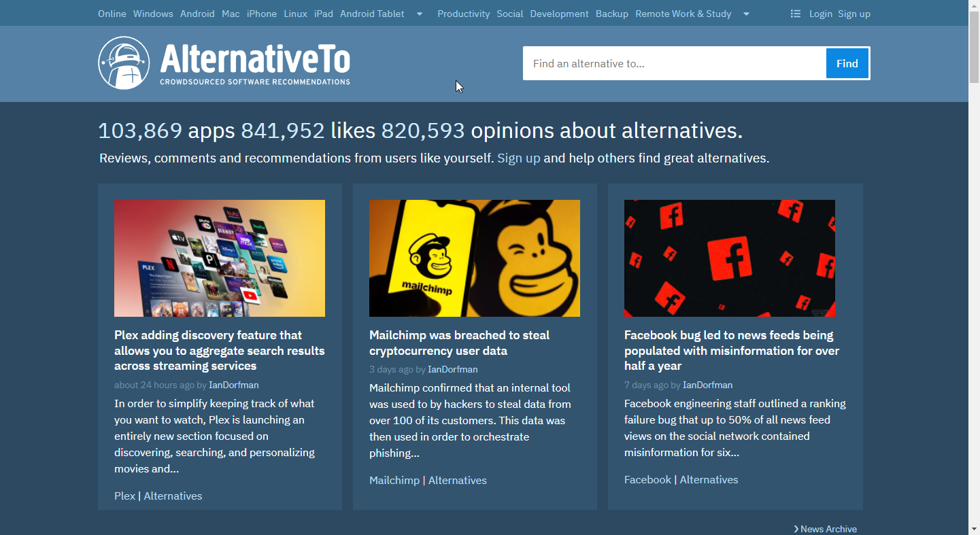Expand the categories dropdown arrow after Remote Work & Study
The width and height of the screenshot is (980, 535).
pos(746,14)
